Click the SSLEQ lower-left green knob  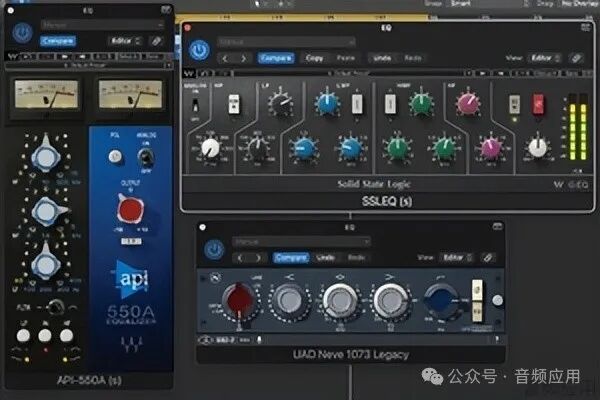pos(397,149)
